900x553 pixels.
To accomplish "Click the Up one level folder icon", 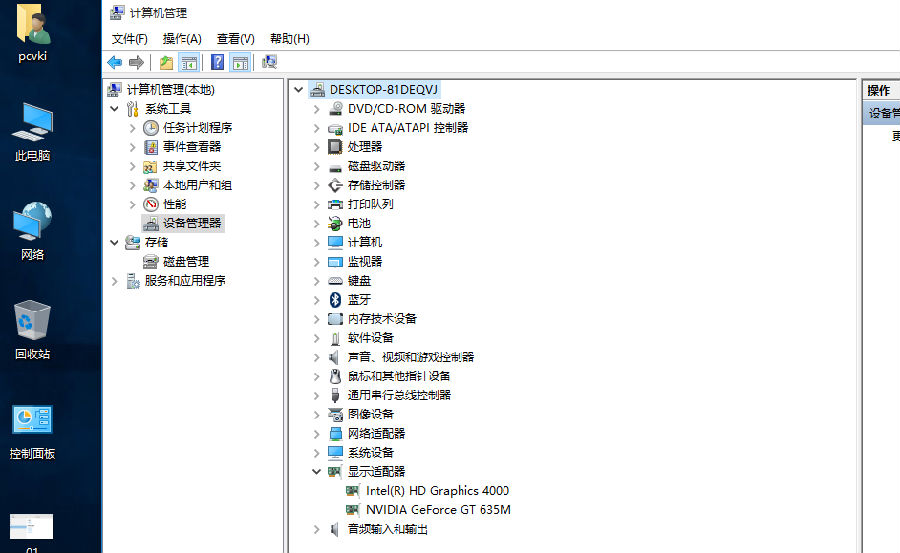I will click(166, 63).
